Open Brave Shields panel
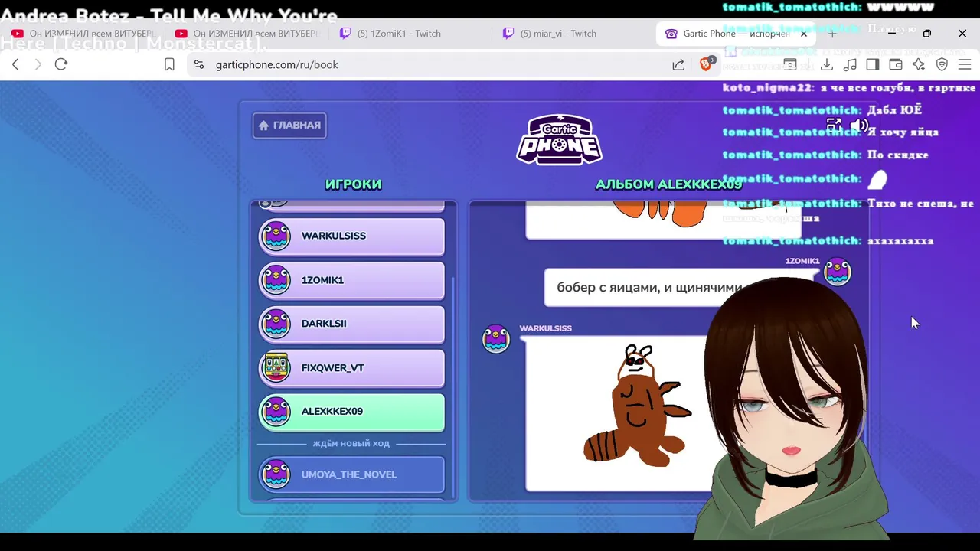 pos(707,64)
